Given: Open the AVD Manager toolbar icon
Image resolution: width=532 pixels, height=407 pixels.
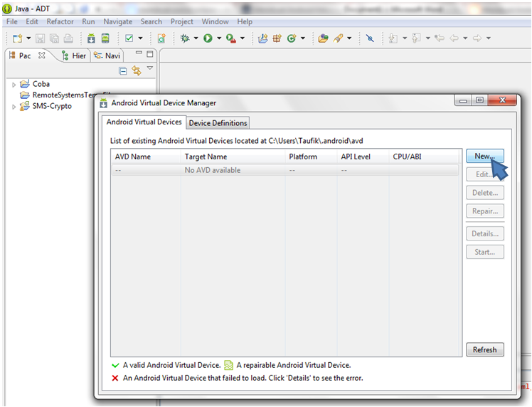Looking at the screenshot, I should pyautogui.click(x=105, y=38).
